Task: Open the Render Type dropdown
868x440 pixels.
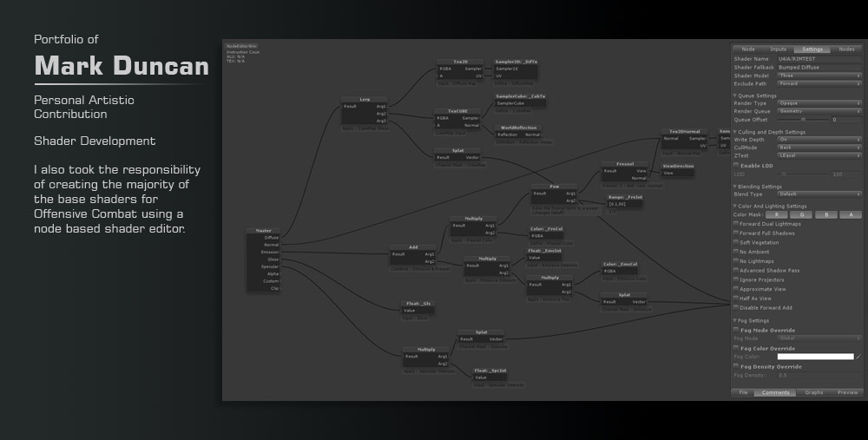Action: point(819,102)
